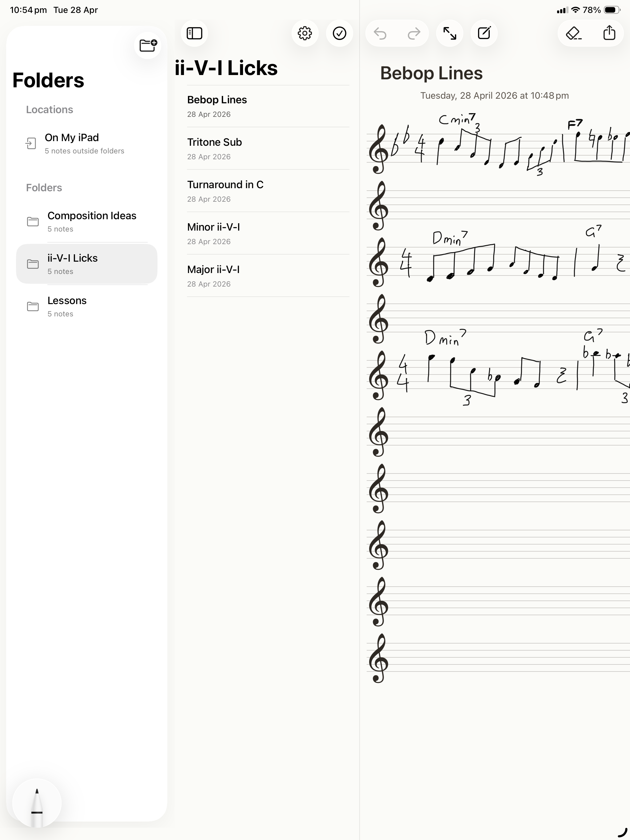Open the Lessons folder

coord(87,307)
